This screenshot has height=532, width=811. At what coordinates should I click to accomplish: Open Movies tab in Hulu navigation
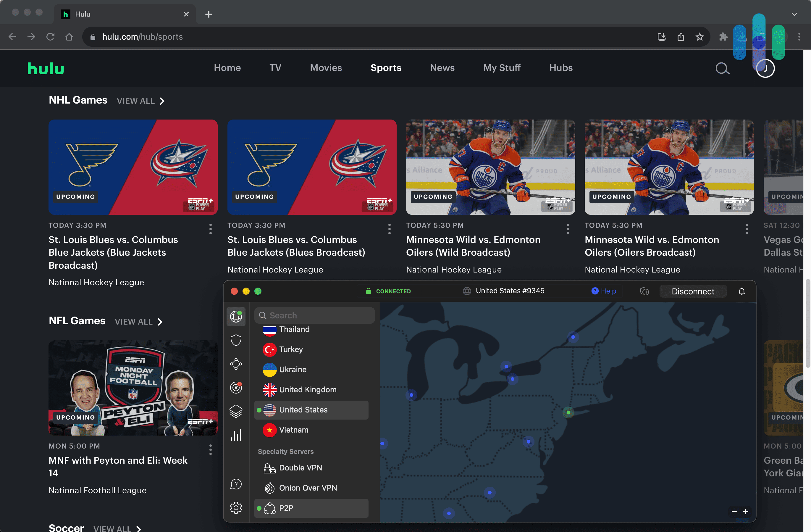(x=326, y=67)
